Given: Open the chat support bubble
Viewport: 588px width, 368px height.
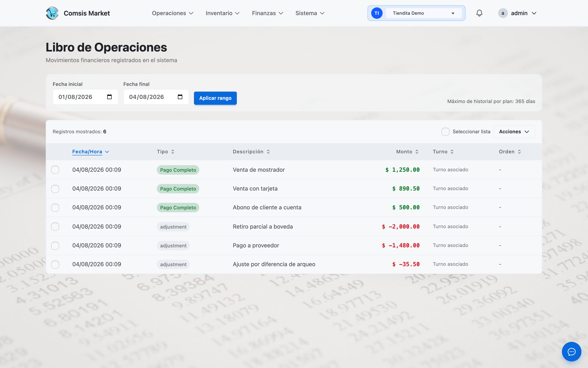Looking at the screenshot, I should [571, 351].
